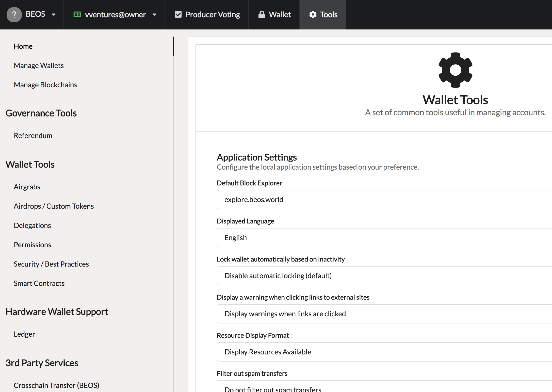552x392 pixels.
Task: Open the Referendum governance tool
Action: (33, 136)
